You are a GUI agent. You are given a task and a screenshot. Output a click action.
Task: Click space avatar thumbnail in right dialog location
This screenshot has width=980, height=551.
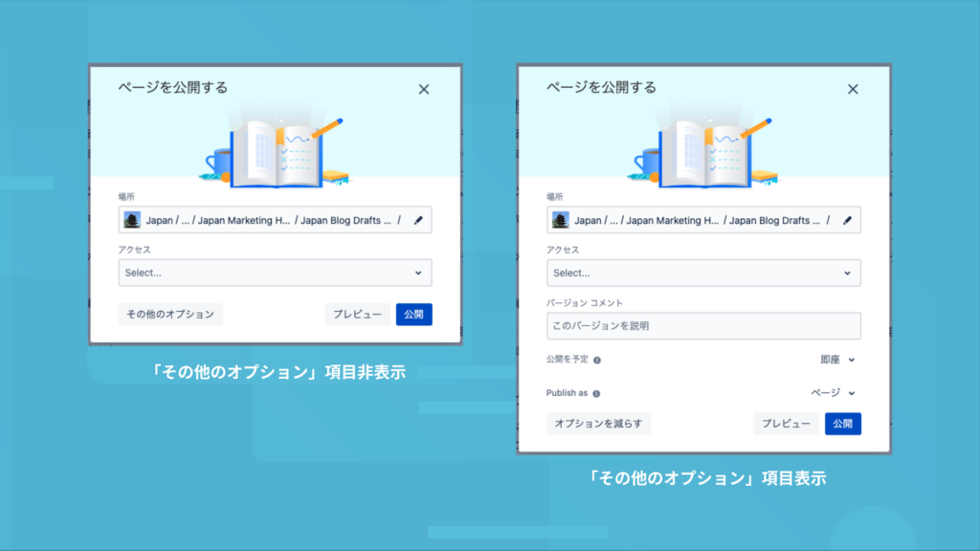point(561,220)
